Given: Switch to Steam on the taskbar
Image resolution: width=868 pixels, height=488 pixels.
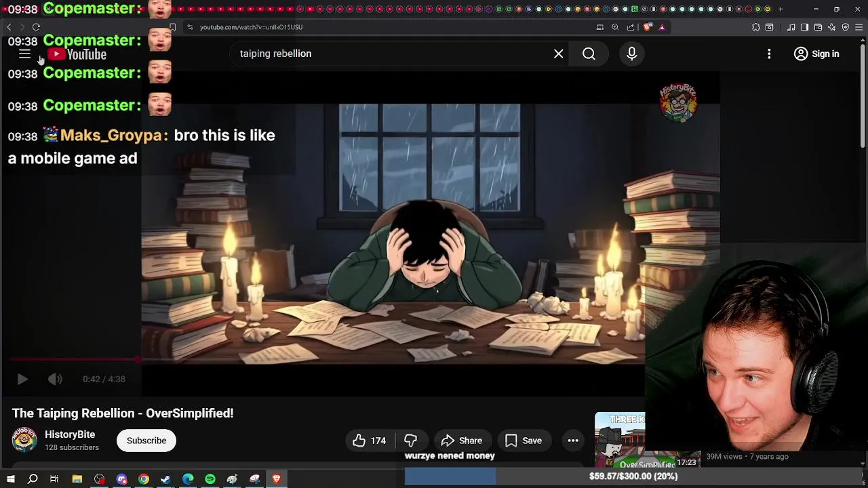Looking at the screenshot, I should pos(165,479).
